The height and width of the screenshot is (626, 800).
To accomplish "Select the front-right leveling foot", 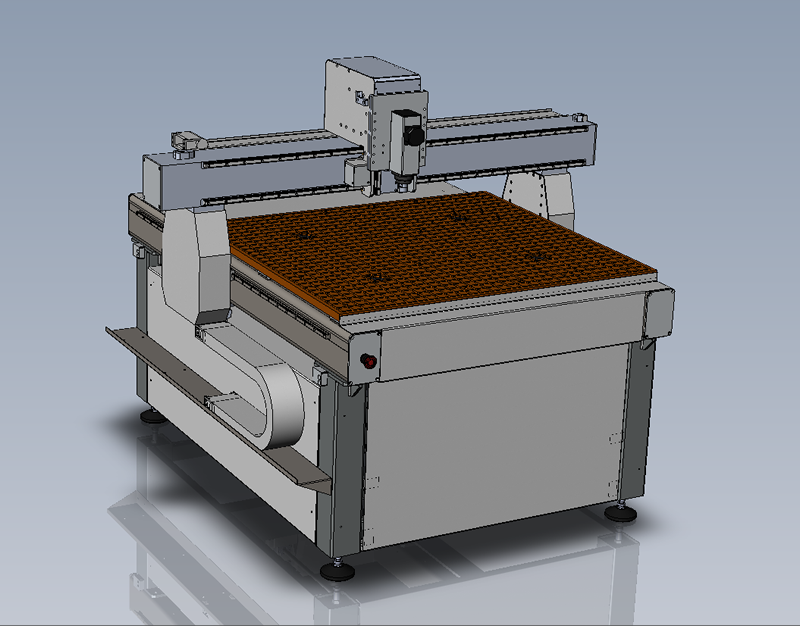I will click(621, 512).
